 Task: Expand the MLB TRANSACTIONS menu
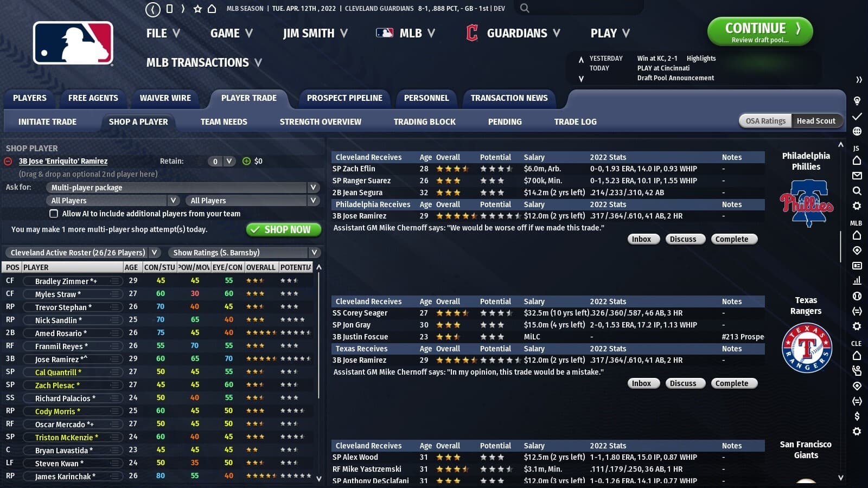pyautogui.click(x=203, y=62)
